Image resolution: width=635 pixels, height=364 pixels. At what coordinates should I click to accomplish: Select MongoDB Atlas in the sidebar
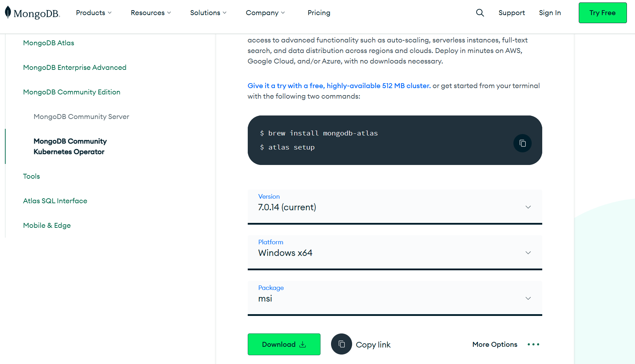coord(48,43)
